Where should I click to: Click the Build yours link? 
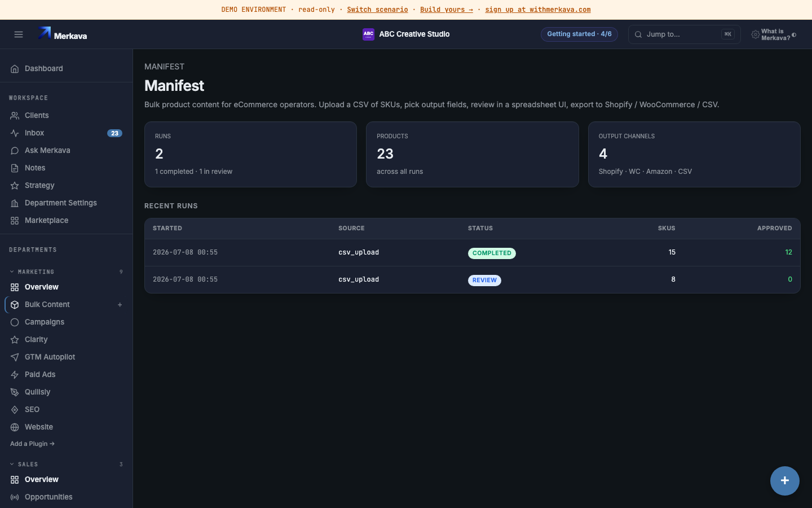coord(447,10)
